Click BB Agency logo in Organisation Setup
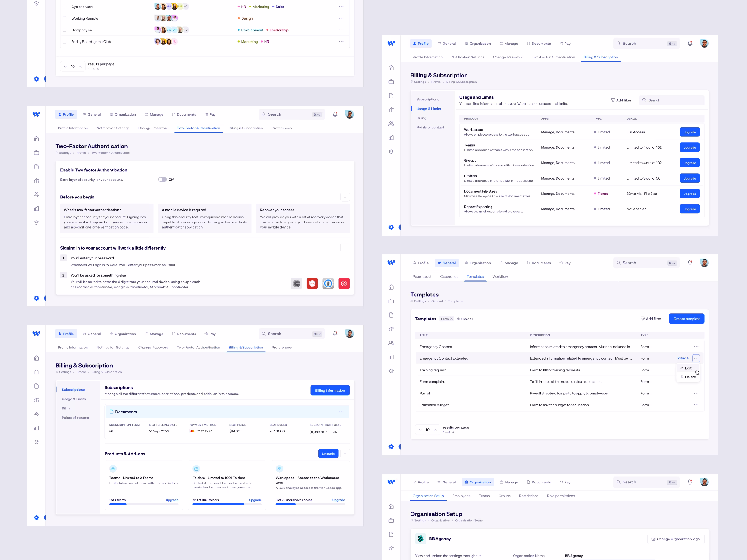The width and height of the screenshot is (747, 560). (x=420, y=539)
